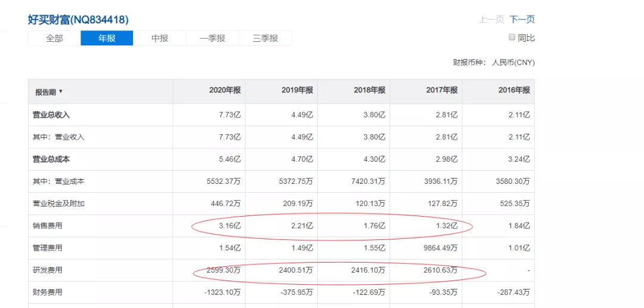Select the 2019年报 column header
Image resolution: width=644 pixels, height=308 pixels.
[298, 91]
